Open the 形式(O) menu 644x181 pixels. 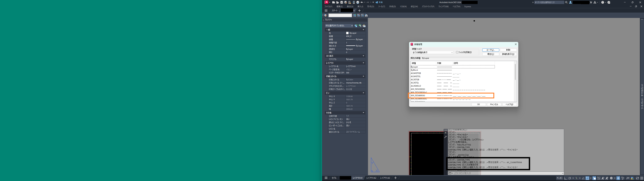[x=370, y=7]
